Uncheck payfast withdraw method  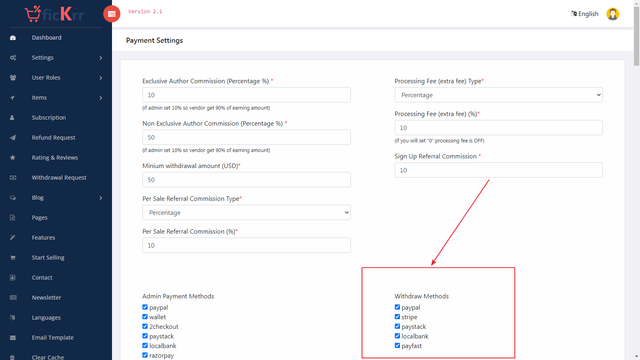[397, 345]
